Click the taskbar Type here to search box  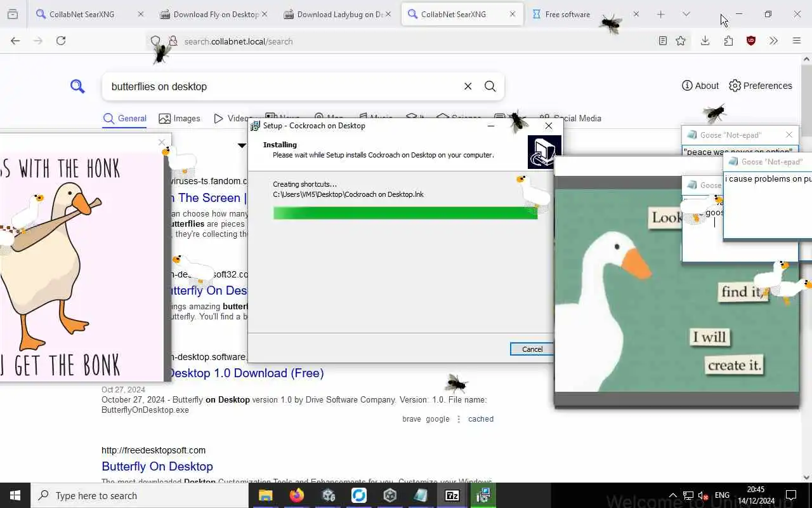pos(140,495)
